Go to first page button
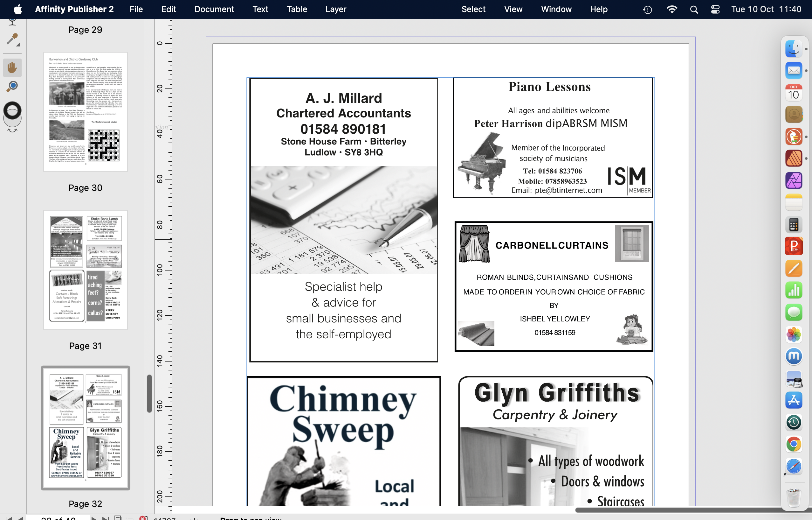This screenshot has width=812, height=520. (x=9, y=518)
